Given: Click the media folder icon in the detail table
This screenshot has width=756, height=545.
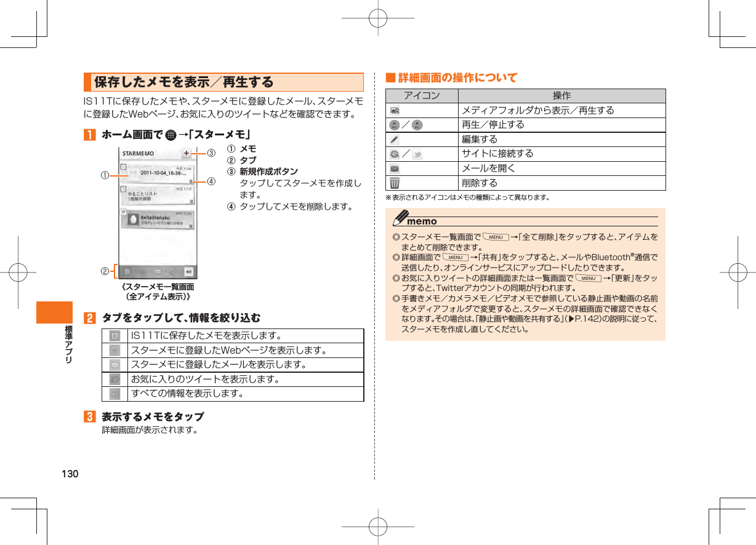Looking at the screenshot, I should [394, 111].
